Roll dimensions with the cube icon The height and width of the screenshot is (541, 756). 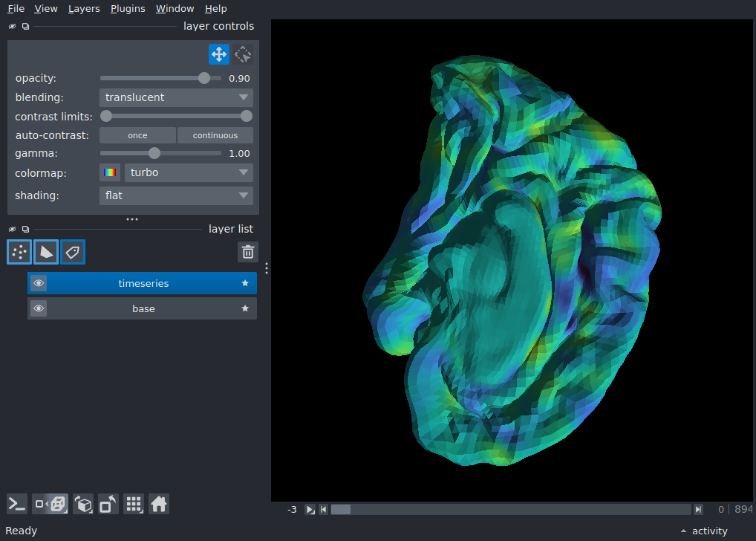(83, 505)
